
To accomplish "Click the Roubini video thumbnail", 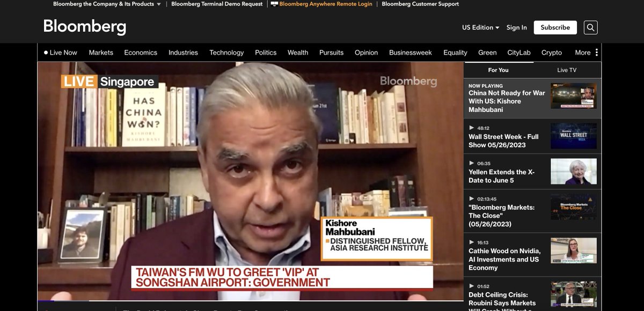I will click(x=574, y=295).
